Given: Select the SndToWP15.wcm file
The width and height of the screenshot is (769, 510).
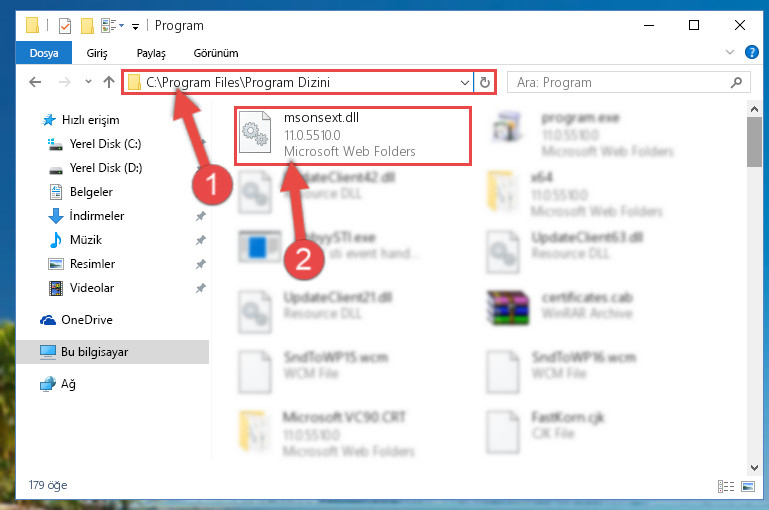Looking at the screenshot, I should 314,372.
